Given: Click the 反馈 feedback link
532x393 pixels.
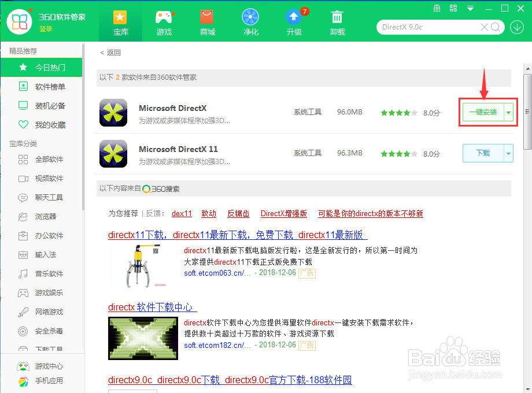Looking at the screenshot, I should (153, 214).
